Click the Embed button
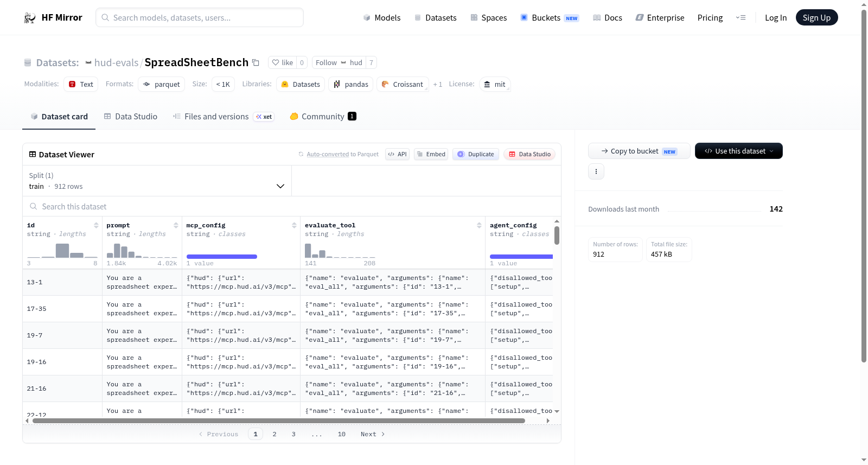The image size is (868, 465). coord(432,154)
